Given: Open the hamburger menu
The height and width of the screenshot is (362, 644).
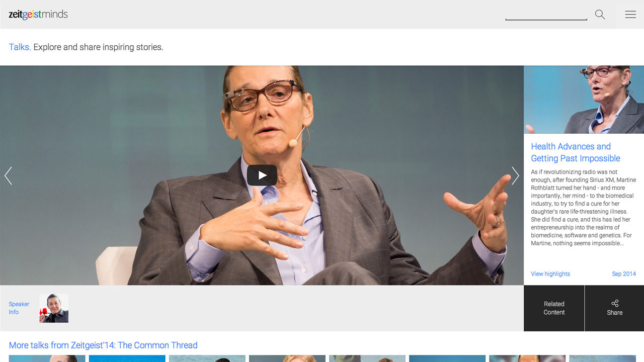Looking at the screenshot, I should (x=630, y=15).
